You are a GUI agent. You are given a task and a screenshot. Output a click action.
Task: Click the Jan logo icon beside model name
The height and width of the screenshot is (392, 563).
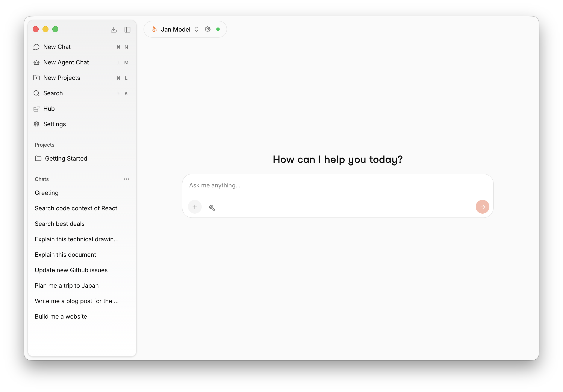click(x=154, y=29)
